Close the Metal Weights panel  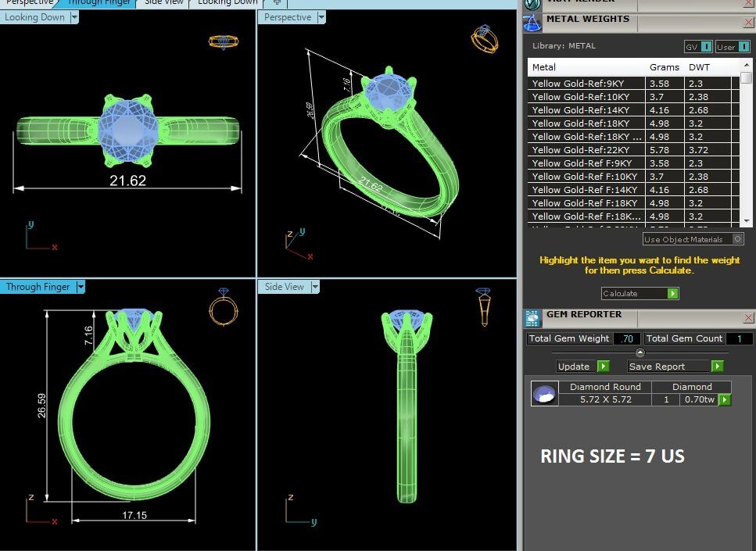pyautogui.click(x=748, y=22)
